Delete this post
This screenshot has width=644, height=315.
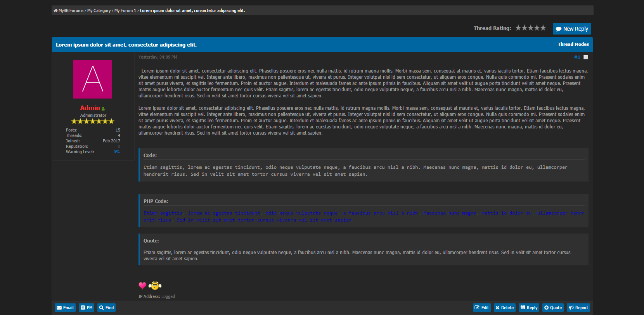point(504,308)
